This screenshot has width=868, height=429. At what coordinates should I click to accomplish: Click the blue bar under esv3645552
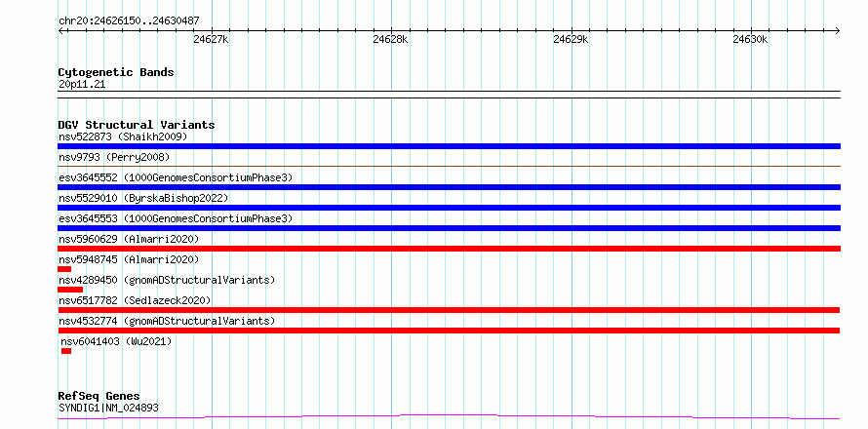click(449, 187)
